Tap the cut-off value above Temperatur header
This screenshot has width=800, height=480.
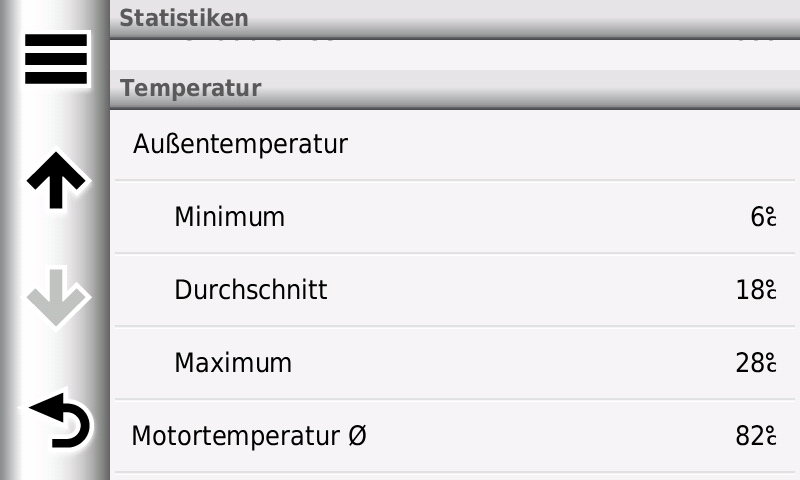tap(755, 43)
